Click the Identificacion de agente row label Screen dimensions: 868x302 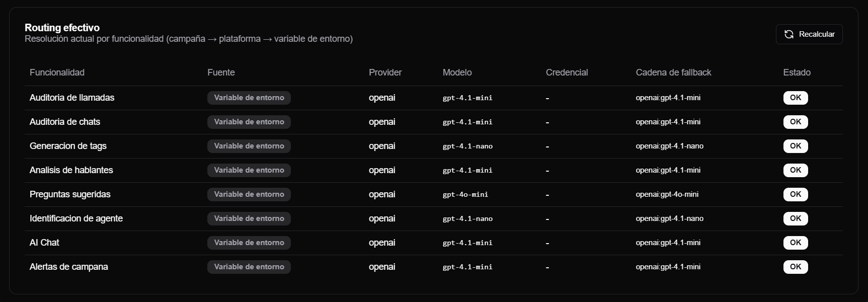point(76,218)
